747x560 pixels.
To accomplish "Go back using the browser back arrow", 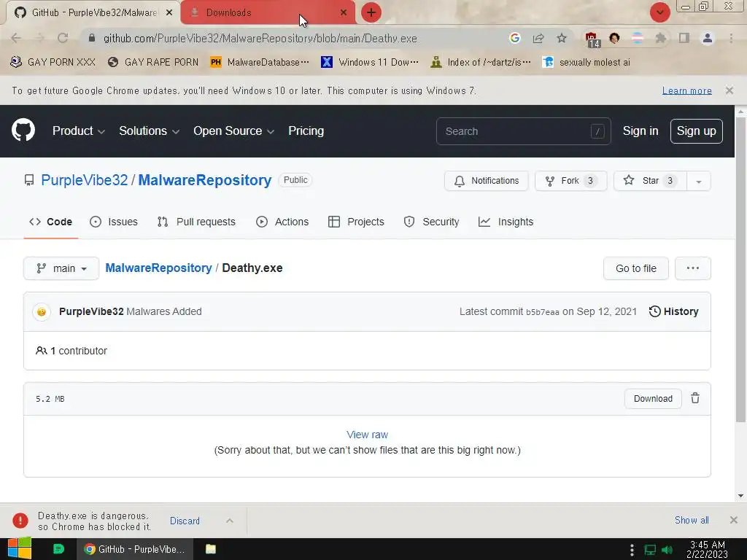I will [16, 38].
